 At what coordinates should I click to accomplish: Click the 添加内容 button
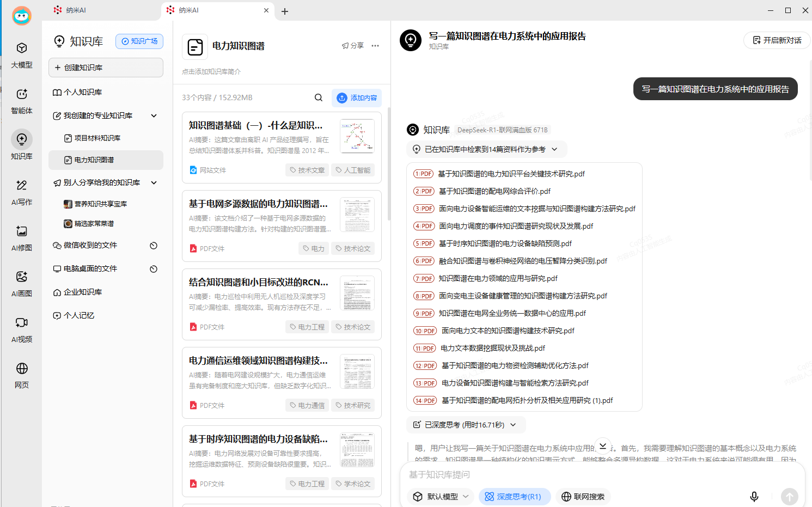click(357, 98)
